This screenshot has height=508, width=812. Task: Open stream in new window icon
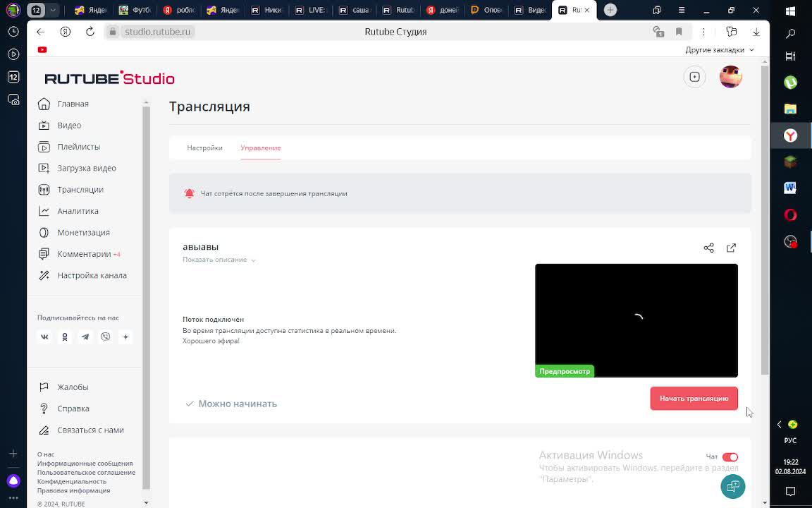point(731,248)
